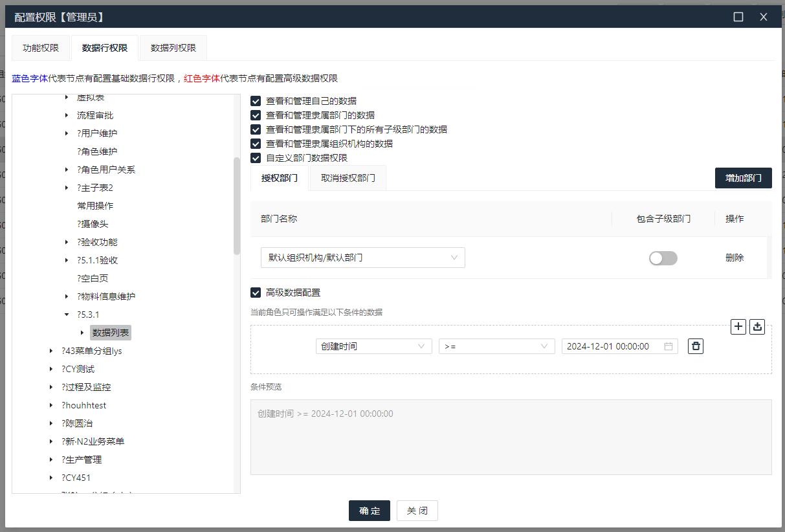Switch to the 功能权限 tab

(x=40, y=47)
